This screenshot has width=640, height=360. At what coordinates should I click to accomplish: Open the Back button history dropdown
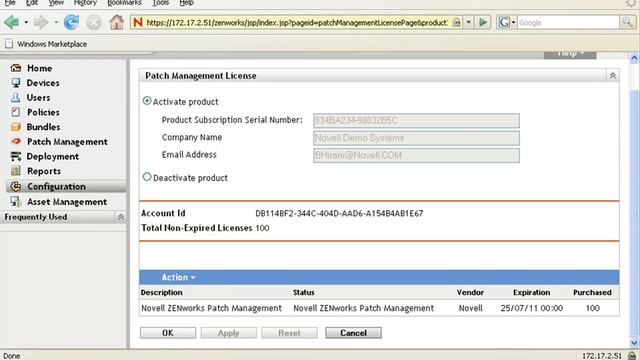(26, 22)
